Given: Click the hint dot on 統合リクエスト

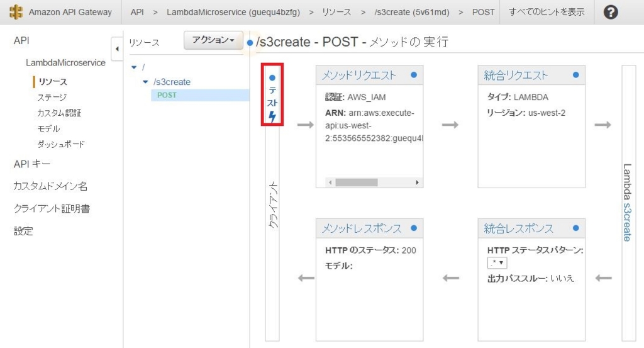Looking at the screenshot, I should point(576,75).
